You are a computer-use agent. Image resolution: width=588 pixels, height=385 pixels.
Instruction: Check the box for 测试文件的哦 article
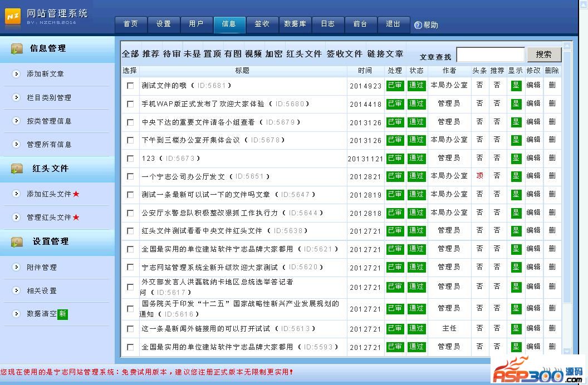(130, 86)
